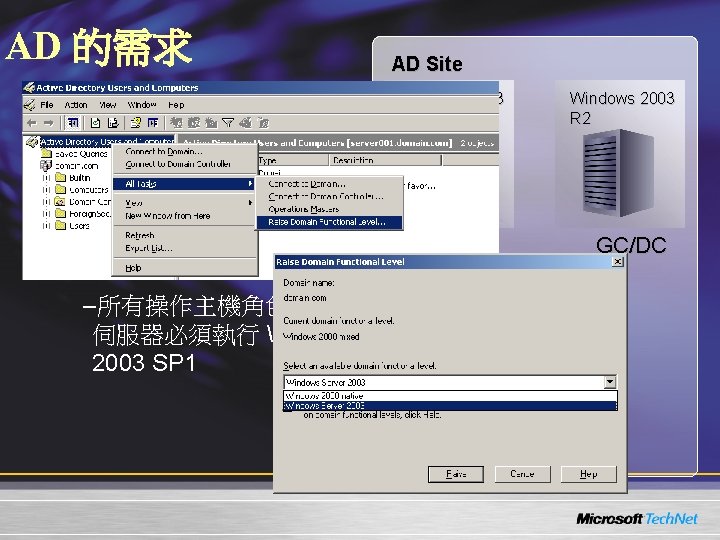Screen dimensions: 720x540
Task: Open the File menu
Action: (x=46, y=105)
